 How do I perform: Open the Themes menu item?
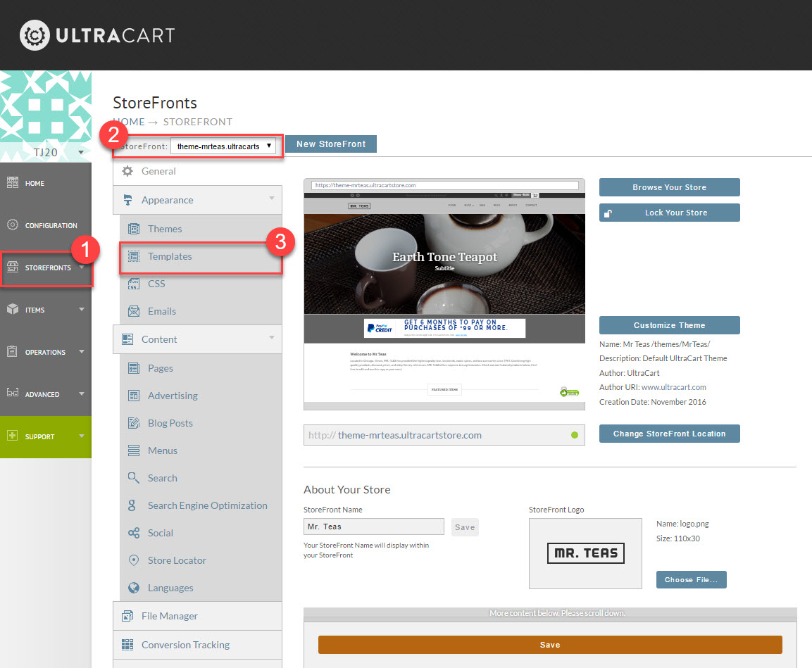click(201, 229)
